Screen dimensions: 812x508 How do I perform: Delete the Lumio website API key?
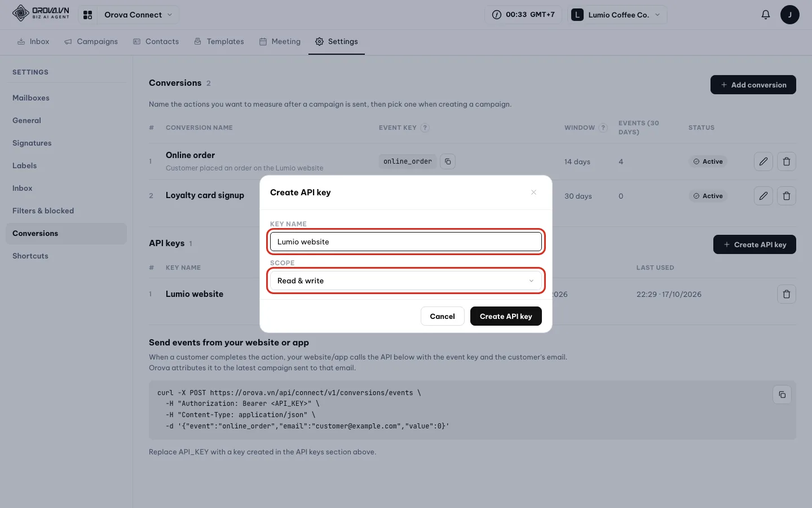pos(787,294)
